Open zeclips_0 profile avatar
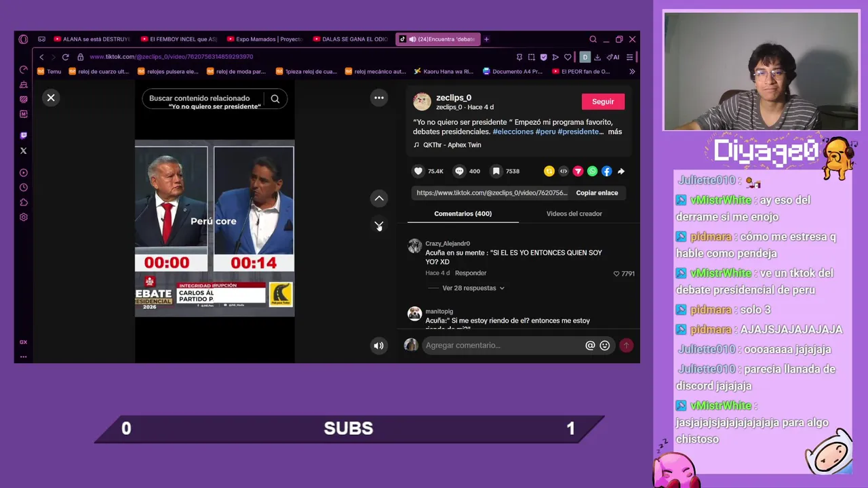The height and width of the screenshot is (488, 868). pyautogui.click(x=422, y=102)
